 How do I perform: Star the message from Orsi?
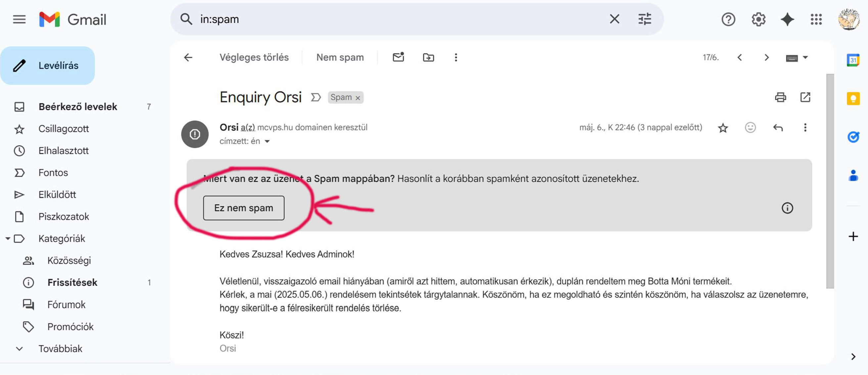723,128
